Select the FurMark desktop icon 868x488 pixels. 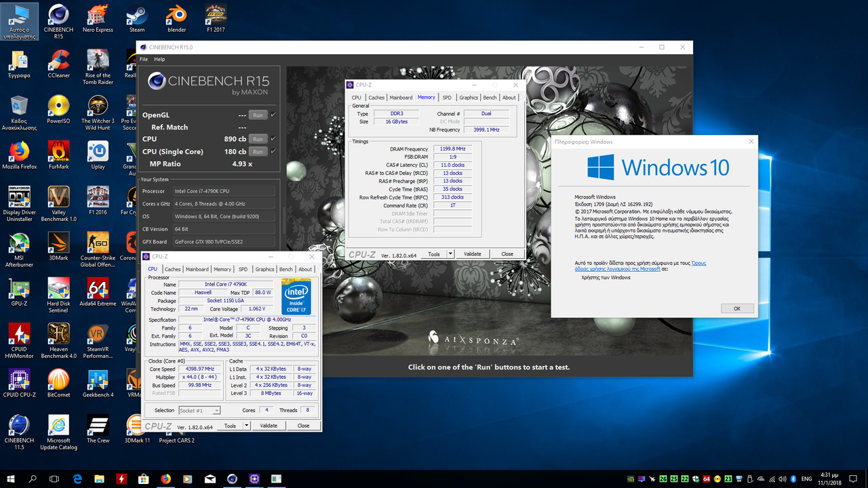point(58,155)
